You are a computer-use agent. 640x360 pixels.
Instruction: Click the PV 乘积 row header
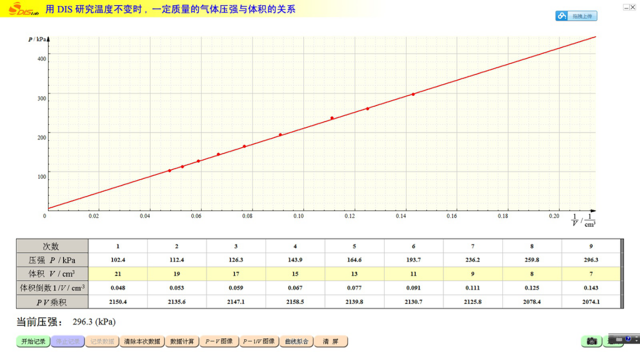[52, 302]
